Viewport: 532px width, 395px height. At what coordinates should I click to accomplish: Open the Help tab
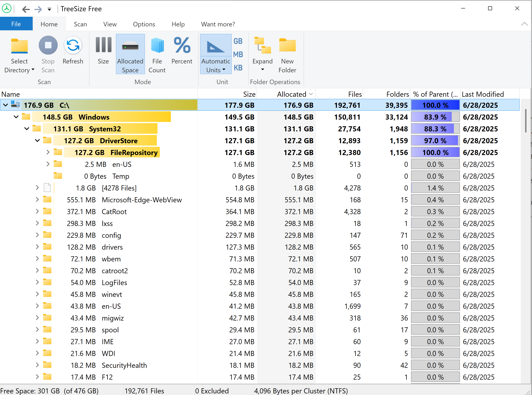point(178,24)
